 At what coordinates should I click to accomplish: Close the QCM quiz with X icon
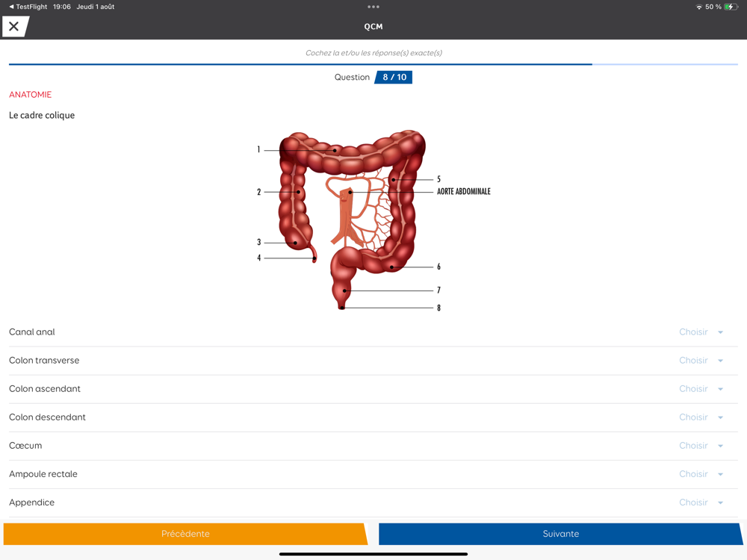pos(14,26)
